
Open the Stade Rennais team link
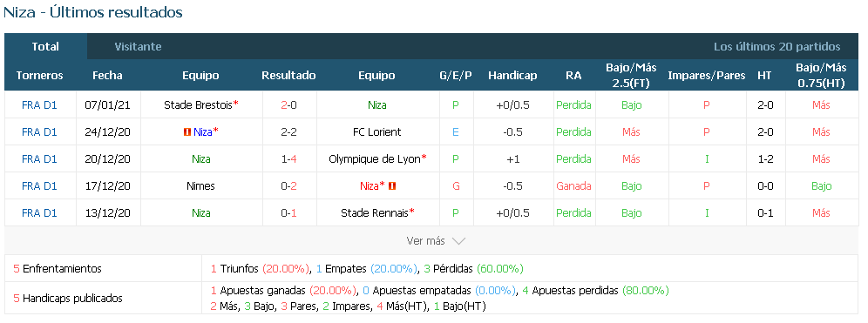point(375,213)
